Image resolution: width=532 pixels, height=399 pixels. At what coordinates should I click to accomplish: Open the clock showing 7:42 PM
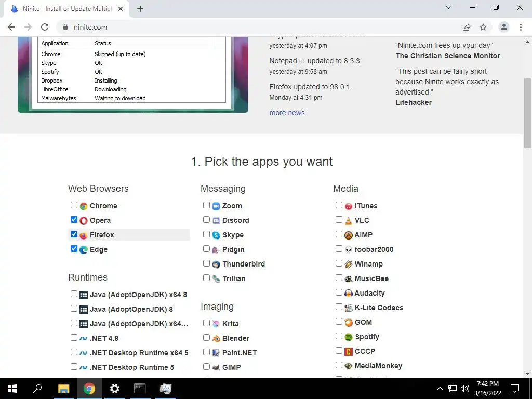(x=487, y=389)
